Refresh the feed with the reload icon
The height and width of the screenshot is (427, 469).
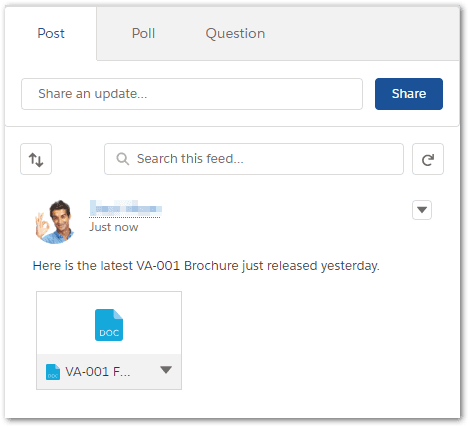tap(428, 159)
